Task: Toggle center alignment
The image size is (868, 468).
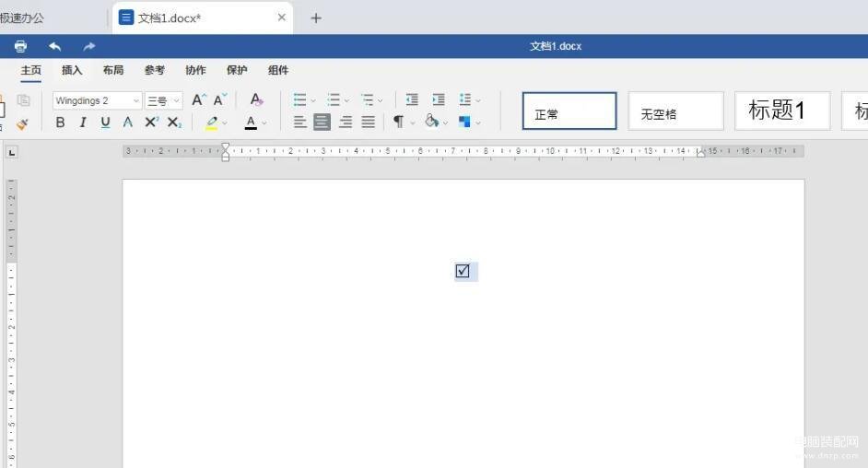Action: [323, 122]
